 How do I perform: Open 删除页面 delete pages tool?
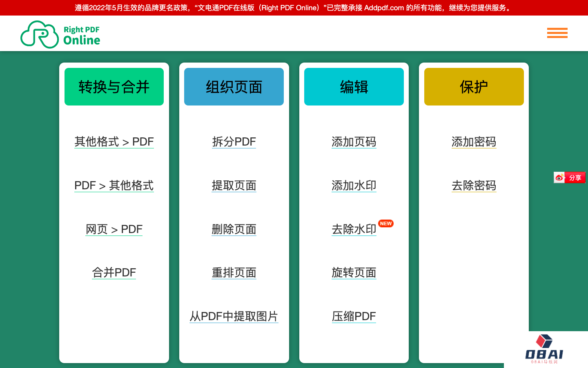click(x=234, y=229)
